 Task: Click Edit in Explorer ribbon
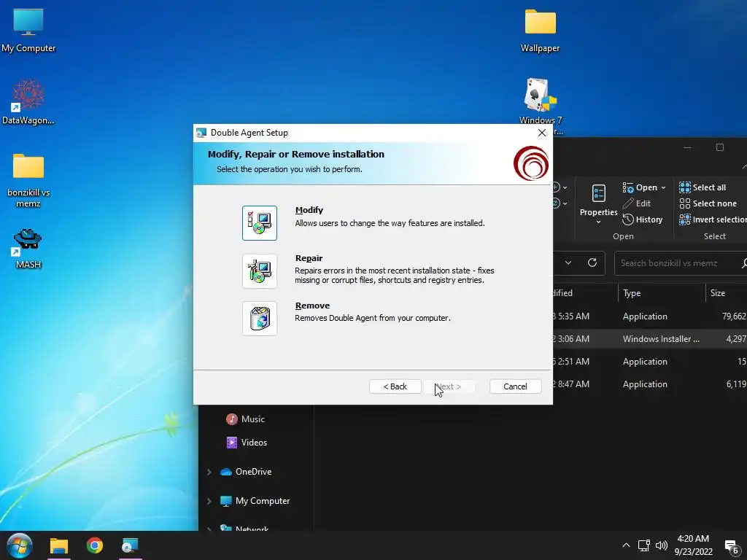click(x=636, y=203)
